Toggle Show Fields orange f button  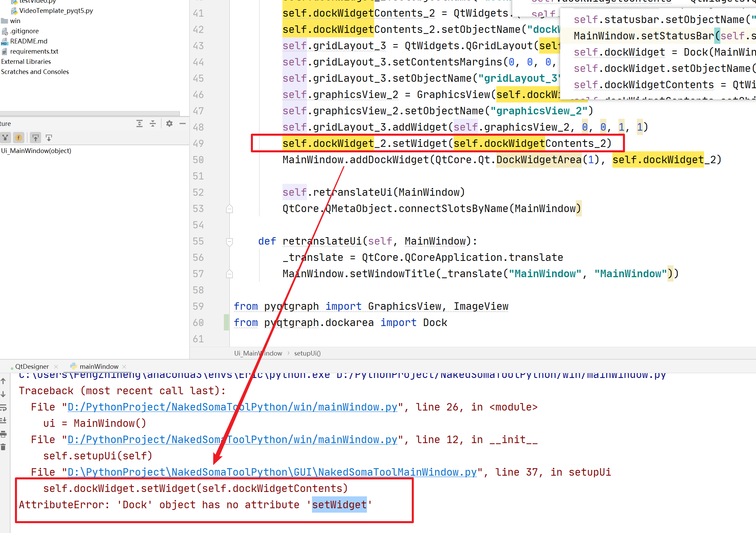(x=19, y=138)
